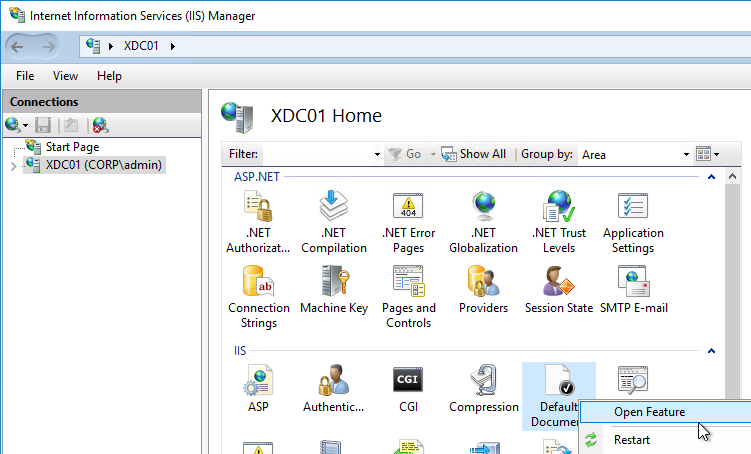Open the Providers feature
Viewport: 751px width, 454px height.
click(x=483, y=290)
